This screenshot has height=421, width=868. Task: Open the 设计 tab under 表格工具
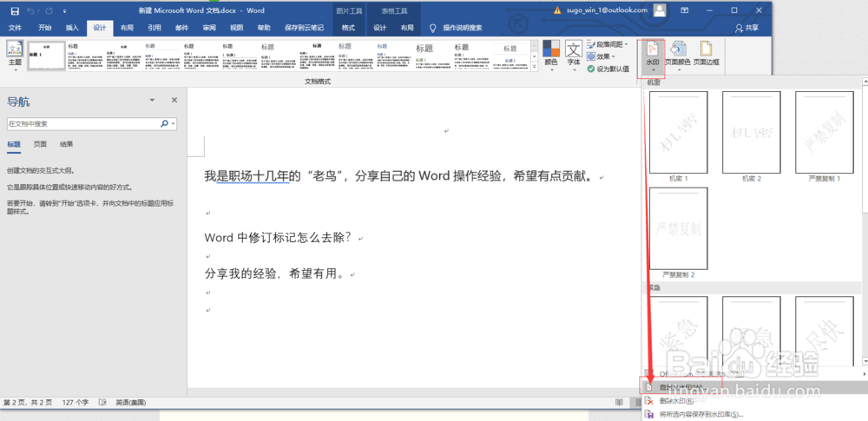[x=380, y=28]
